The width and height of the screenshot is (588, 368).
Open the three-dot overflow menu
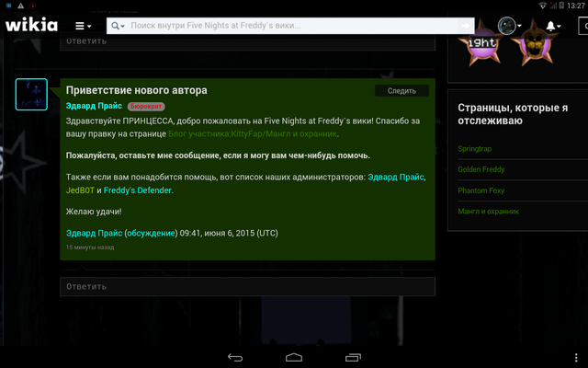point(576,357)
